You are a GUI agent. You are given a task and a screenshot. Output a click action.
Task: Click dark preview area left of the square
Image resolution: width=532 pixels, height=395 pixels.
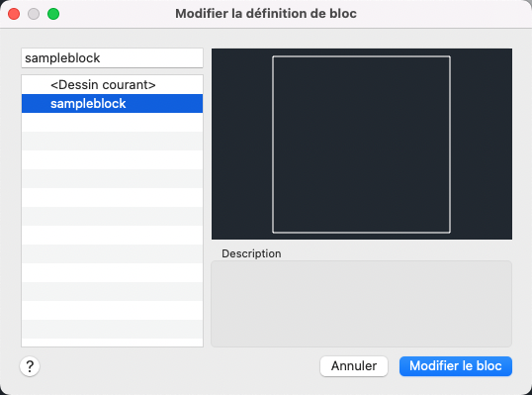[242, 144]
